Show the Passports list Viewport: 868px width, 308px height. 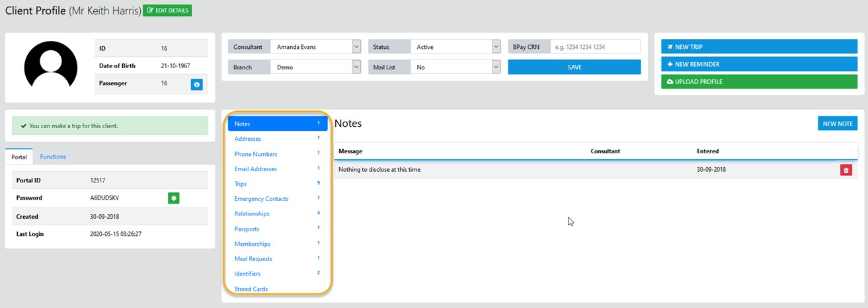coord(247,229)
